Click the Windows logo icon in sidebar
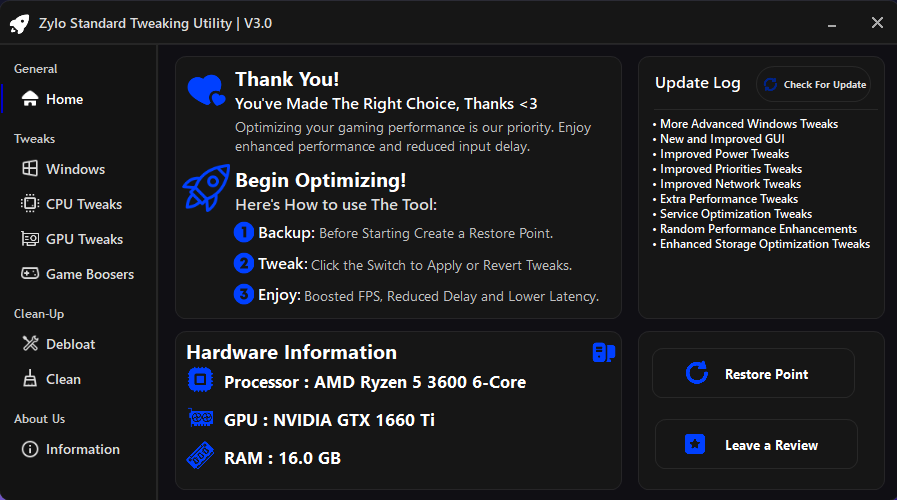 tap(30, 169)
